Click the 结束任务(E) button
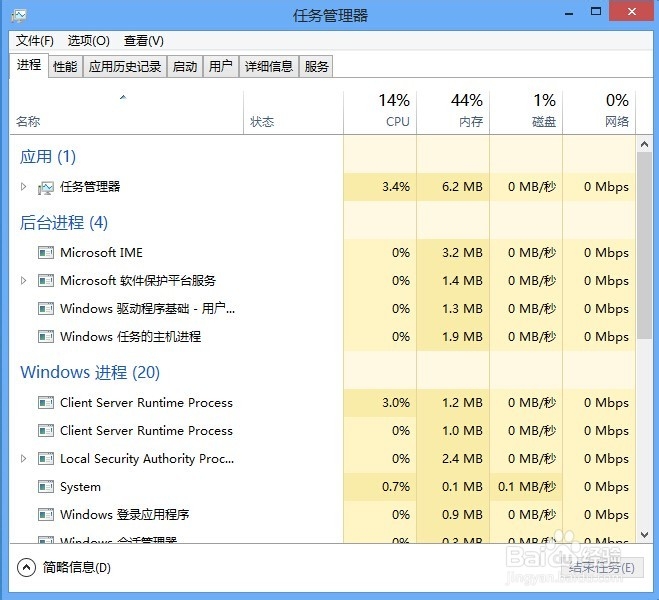659x600 pixels. pyautogui.click(x=602, y=568)
